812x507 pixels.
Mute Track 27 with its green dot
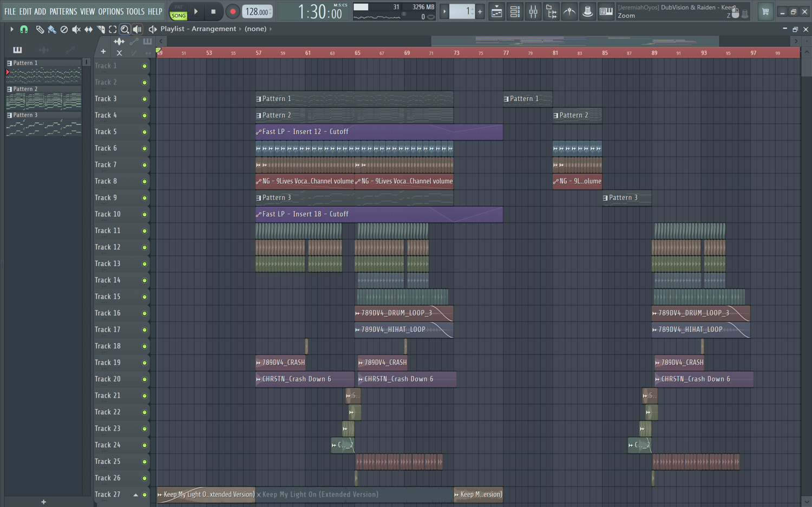pyautogui.click(x=145, y=495)
